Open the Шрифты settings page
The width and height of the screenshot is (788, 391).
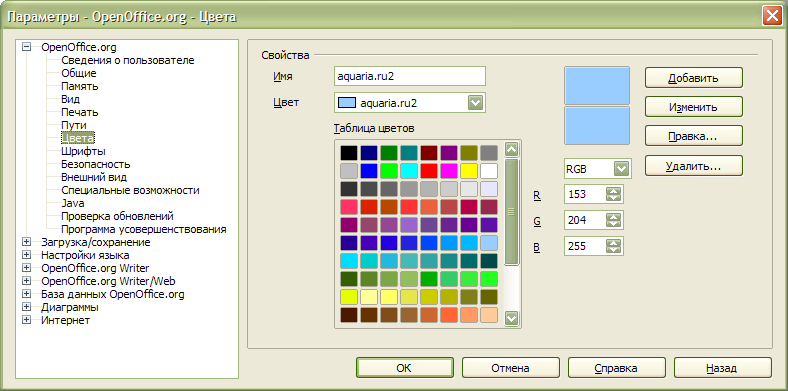point(83,151)
